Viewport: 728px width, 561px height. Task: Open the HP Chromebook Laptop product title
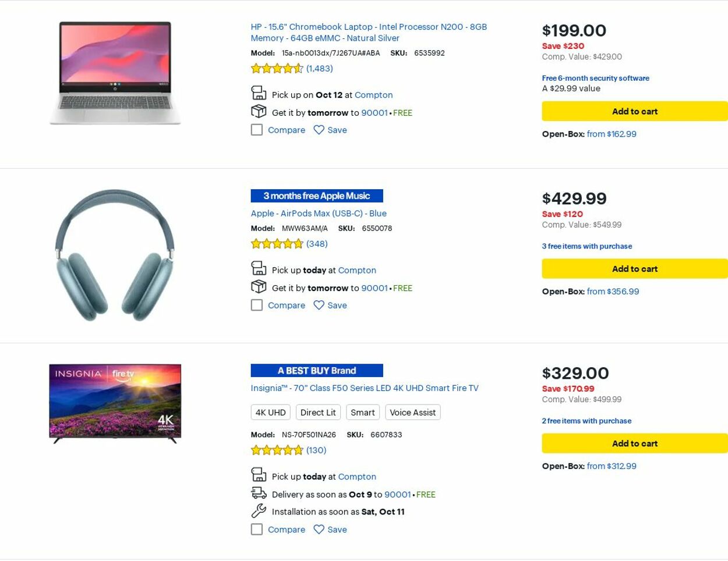[x=368, y=32]
